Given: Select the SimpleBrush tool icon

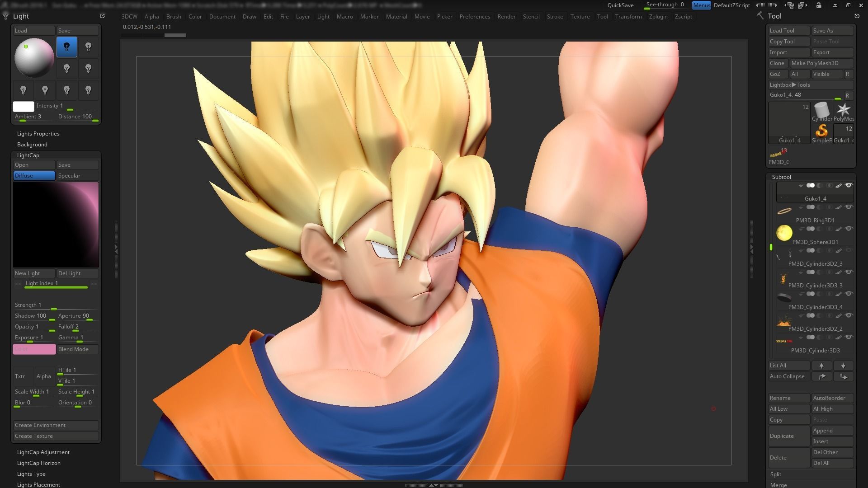Looking at the screenshot, I should (822, 133).
